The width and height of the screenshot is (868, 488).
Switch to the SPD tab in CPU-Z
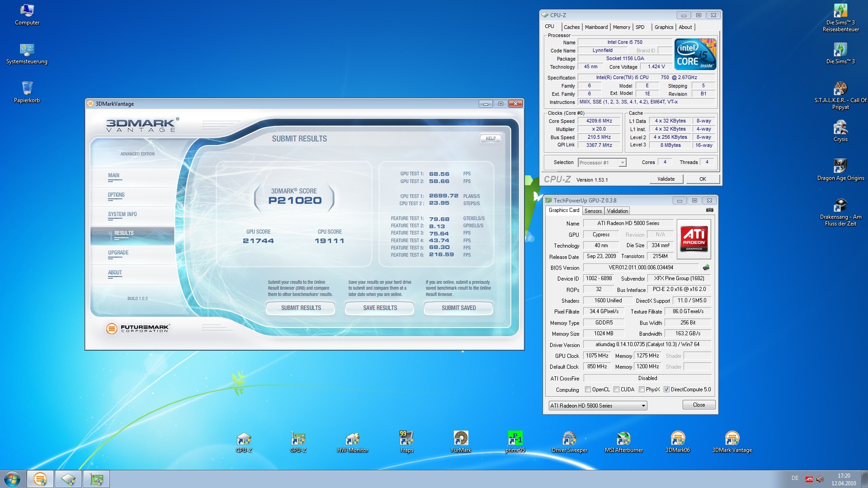[x=640, y=27]
